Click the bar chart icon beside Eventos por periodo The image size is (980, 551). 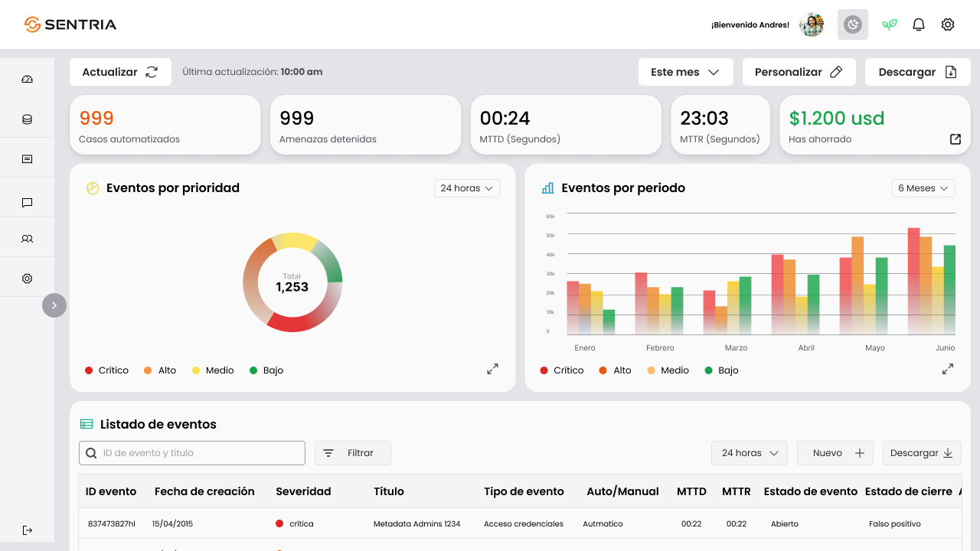pyautogui.click(x=547, y=188)
